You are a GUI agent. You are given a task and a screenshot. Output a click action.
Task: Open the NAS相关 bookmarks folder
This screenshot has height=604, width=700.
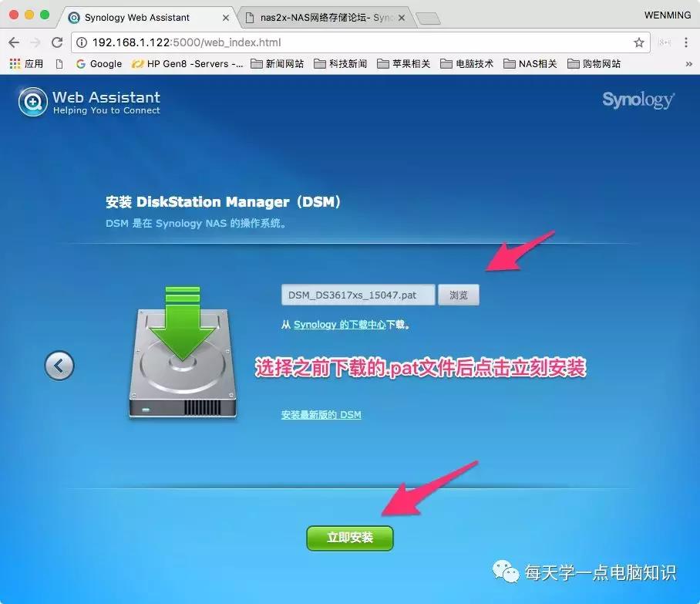pos(530,63)
